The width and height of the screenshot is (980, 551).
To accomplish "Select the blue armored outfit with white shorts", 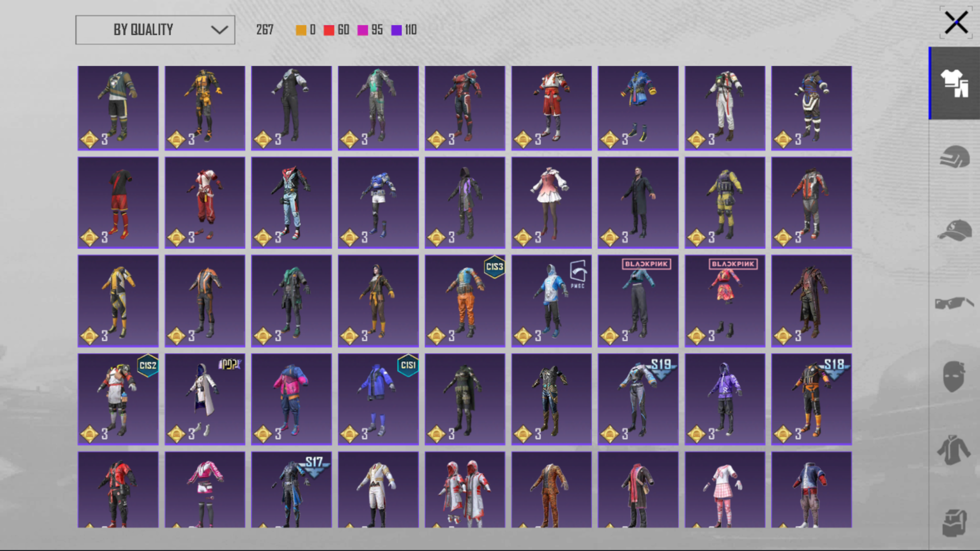I will coord(378,203).
